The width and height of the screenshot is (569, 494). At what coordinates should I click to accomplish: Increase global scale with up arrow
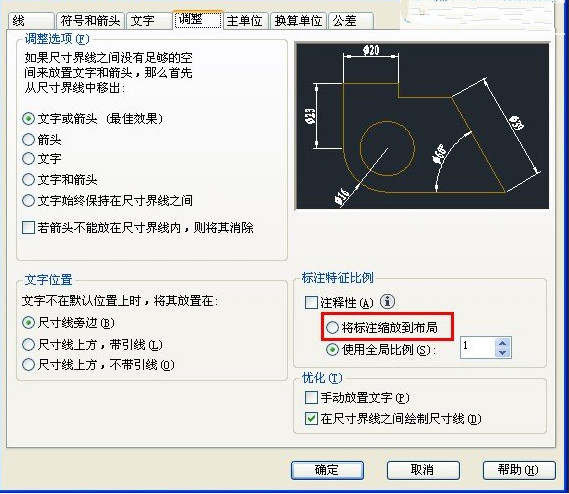pyautogui.click(x=503, y=343)
